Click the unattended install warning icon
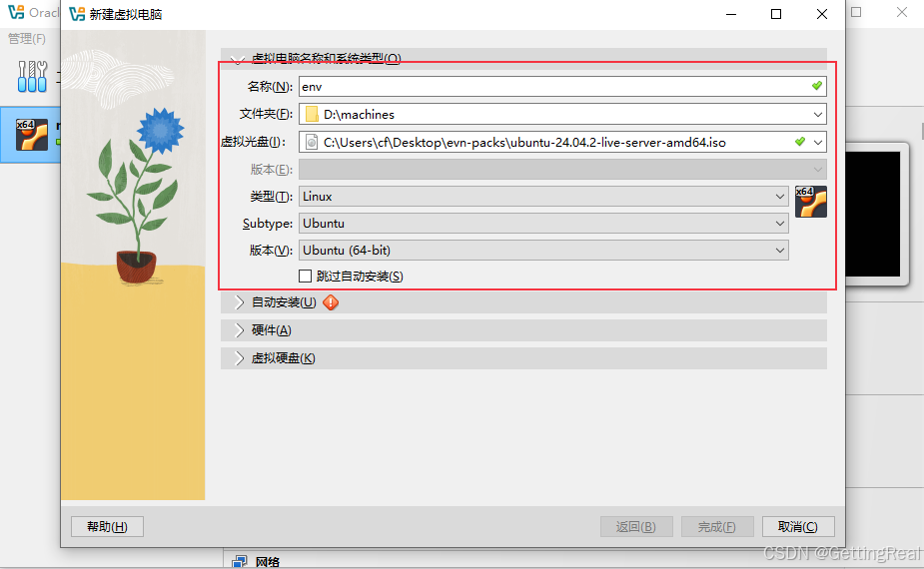924x569 pixels. click(x=332, y=302)
